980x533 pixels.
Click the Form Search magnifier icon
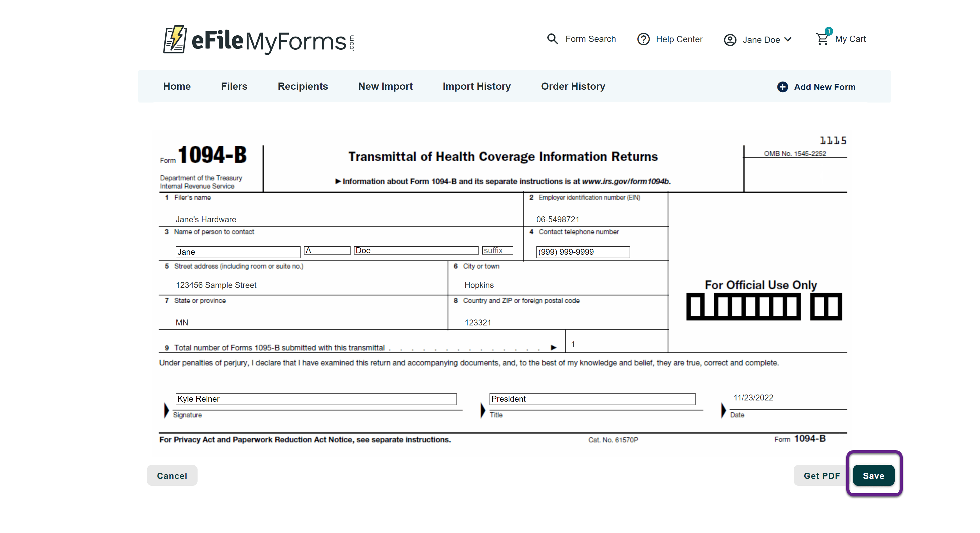552,39
